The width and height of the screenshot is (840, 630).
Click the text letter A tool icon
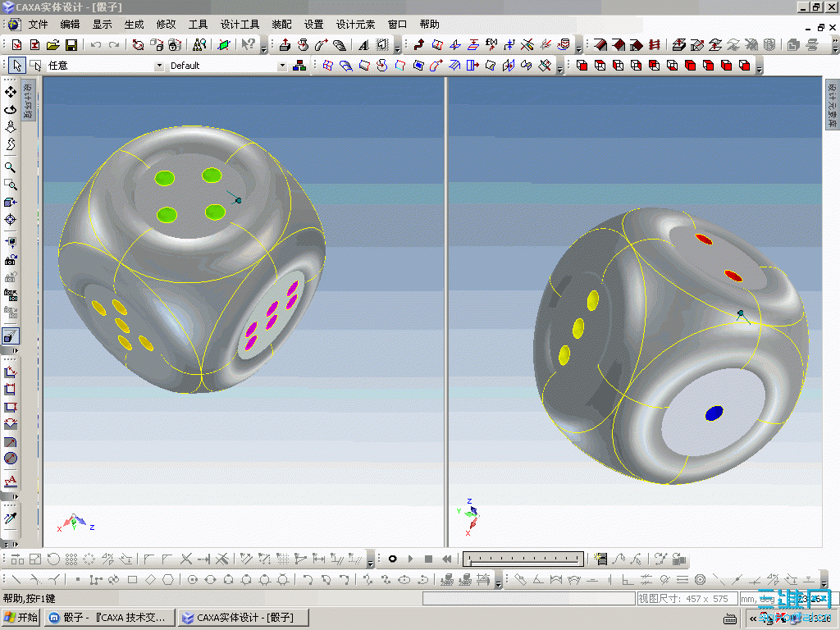pos(363,45)
